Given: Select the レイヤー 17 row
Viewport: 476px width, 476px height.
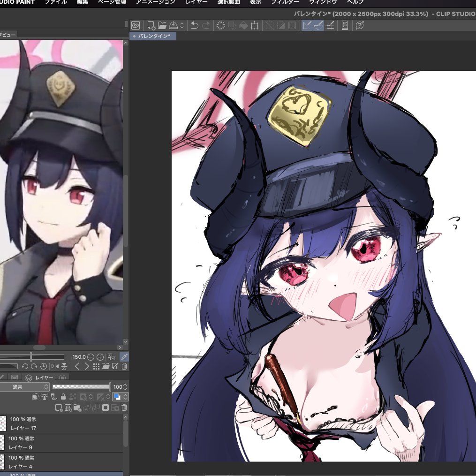Looking at the screenshot, I should click(61, 423).
